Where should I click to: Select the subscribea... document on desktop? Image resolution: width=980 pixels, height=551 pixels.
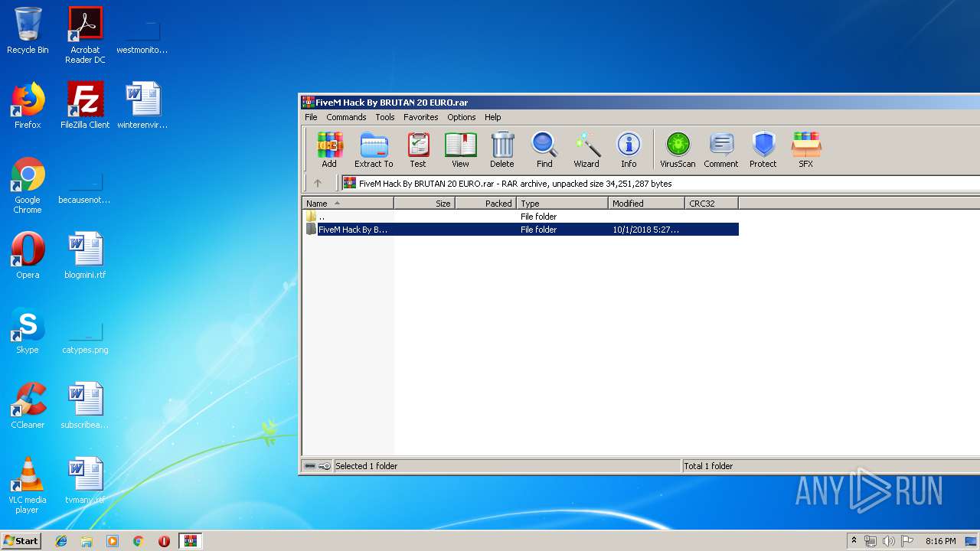pyautogui.click(x=85, y=406)
